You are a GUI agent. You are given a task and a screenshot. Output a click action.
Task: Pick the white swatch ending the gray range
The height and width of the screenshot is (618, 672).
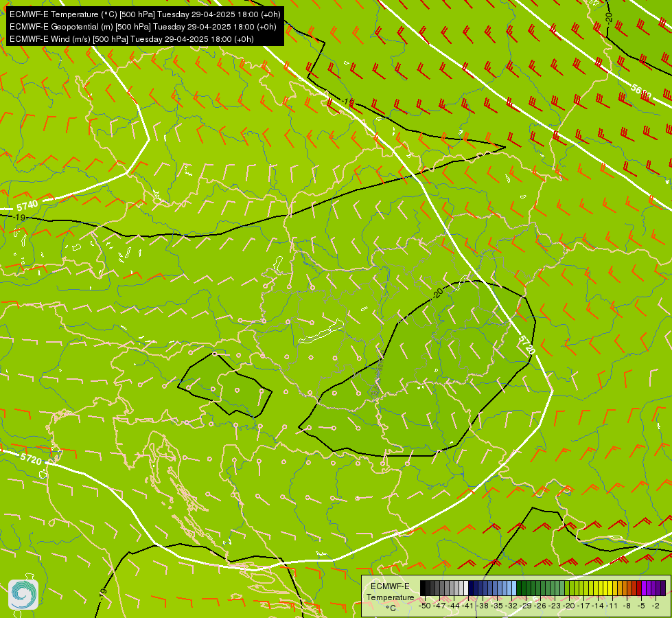click(x=466, y=588)
